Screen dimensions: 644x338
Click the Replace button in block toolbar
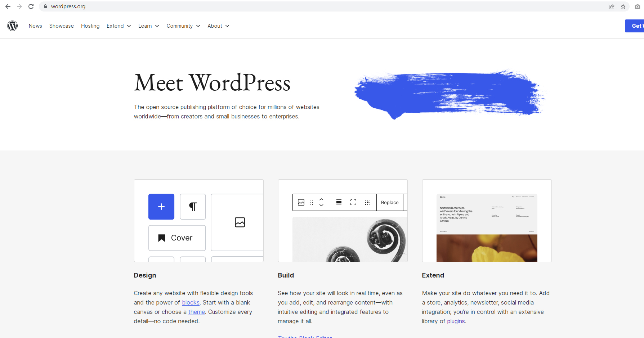pos(390,202)
